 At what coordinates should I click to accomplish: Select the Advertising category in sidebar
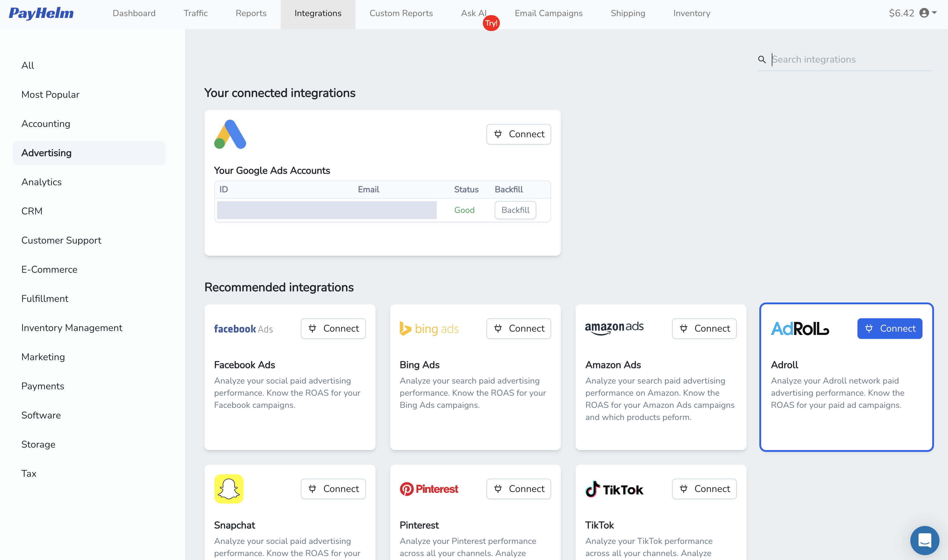46,153
